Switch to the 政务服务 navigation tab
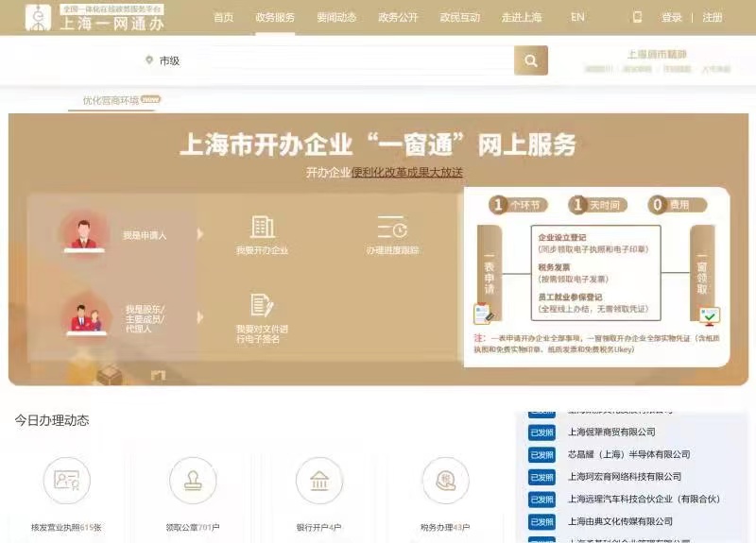 tap(275, 17)
